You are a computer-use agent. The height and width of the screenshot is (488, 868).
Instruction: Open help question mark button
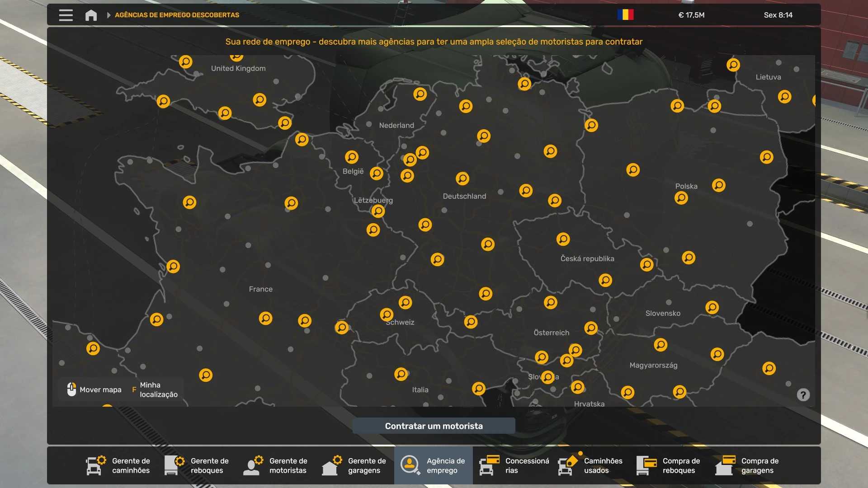[803, 395]
